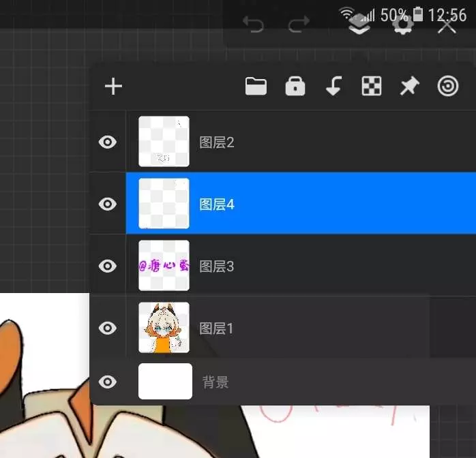Undo the last action
Viewport: 476px width, 458px height.
[253, 26]
